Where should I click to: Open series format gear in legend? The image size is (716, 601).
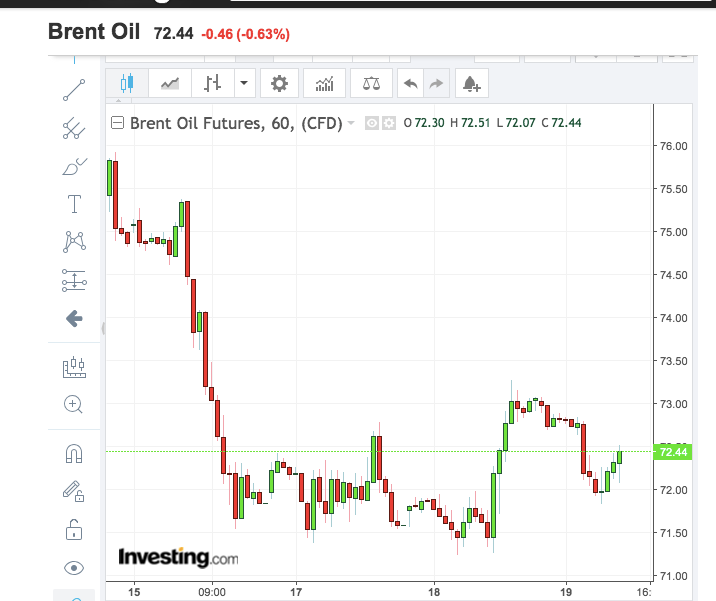[x=389, y=123]
